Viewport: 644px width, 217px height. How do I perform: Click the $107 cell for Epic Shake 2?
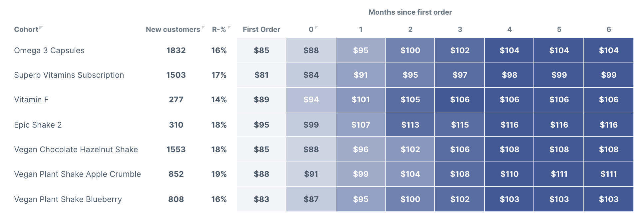(x=361, y=125)
